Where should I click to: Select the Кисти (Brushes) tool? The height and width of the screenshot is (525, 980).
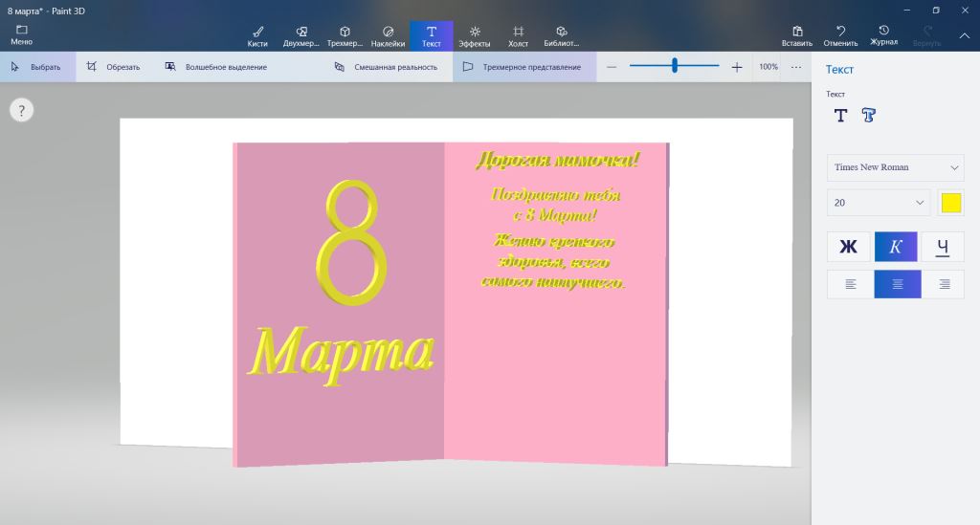tap(256, 35)
